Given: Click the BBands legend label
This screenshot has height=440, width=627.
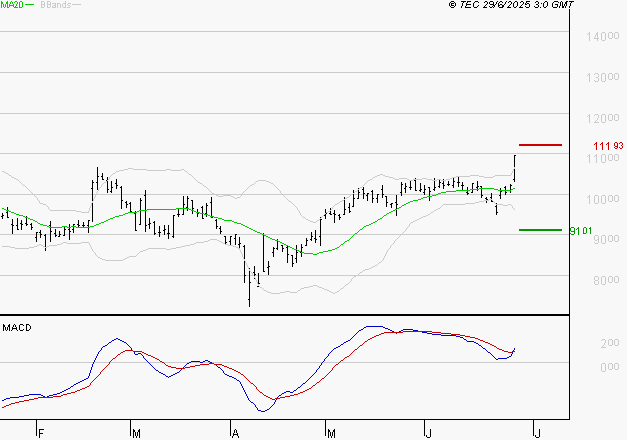Looking at the screenshot, I should click(x=56, y=5).
